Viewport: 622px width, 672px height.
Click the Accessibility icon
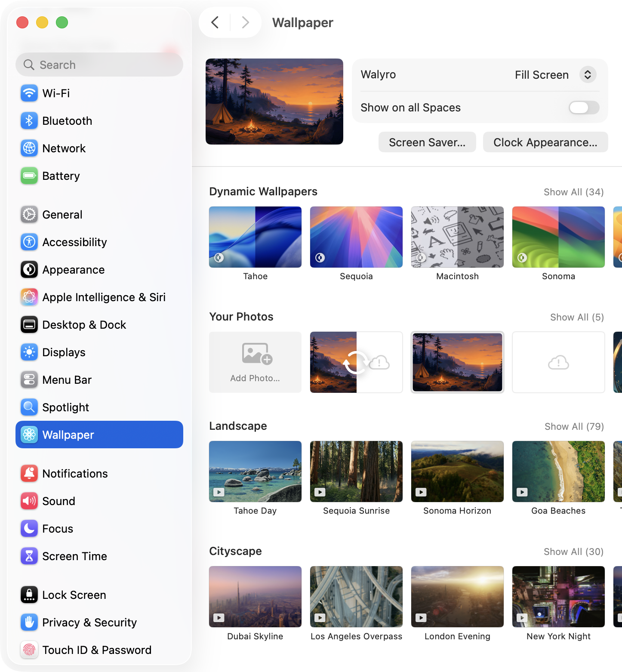pyautogui.click(x=29, y=242)
